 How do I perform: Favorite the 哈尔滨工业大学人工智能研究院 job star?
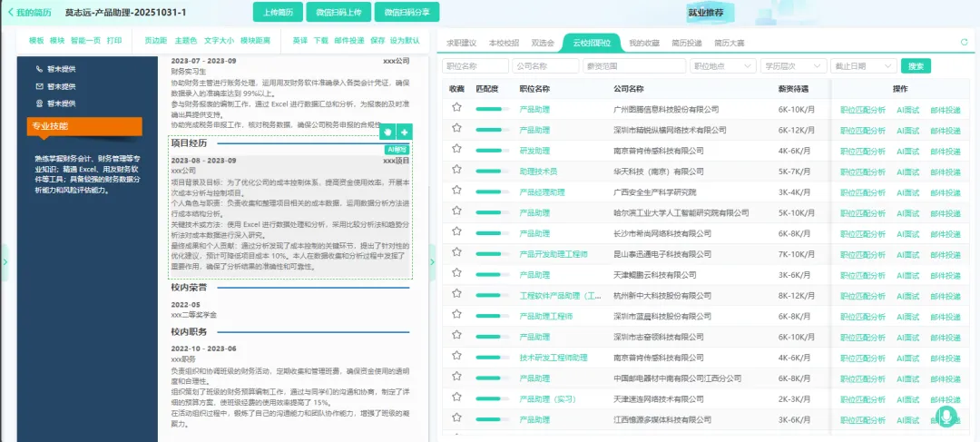tap(456, 212)
